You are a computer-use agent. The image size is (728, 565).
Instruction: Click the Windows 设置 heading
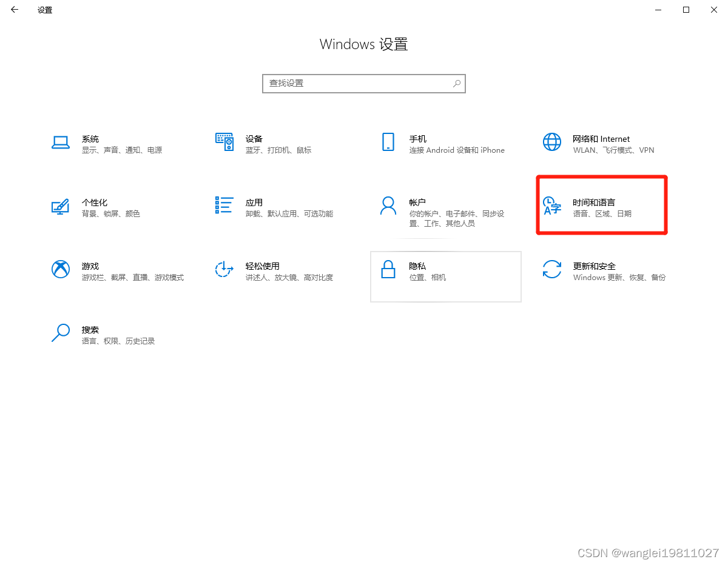coord(364,44)
